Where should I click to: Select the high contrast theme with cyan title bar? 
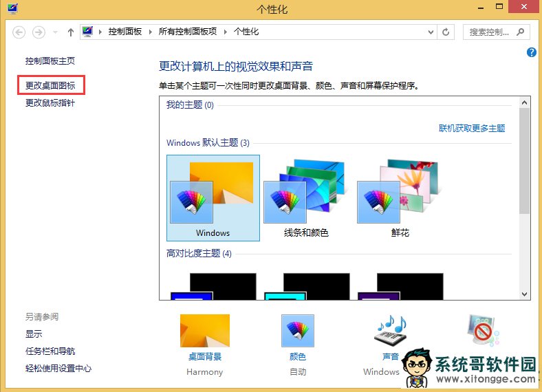[x=307, y=286]
